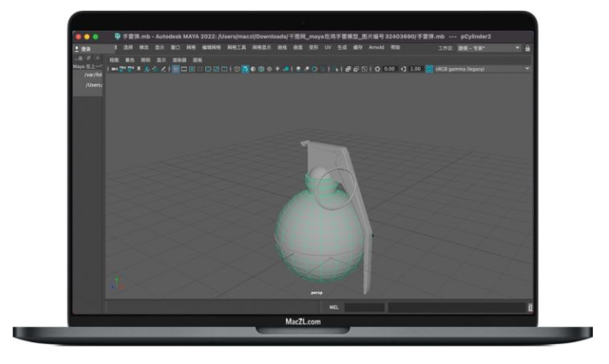This screenshot has width=609, height=364.
Task: Click the highlighted Smooth Shade All icon
Action: [x=245, y=69]
